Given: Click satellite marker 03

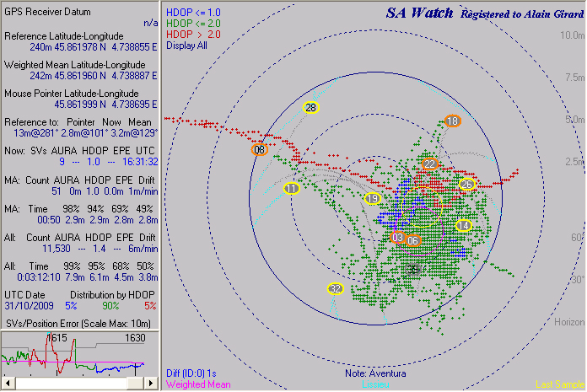Looking at the screenshot, I should coord(397,237).
